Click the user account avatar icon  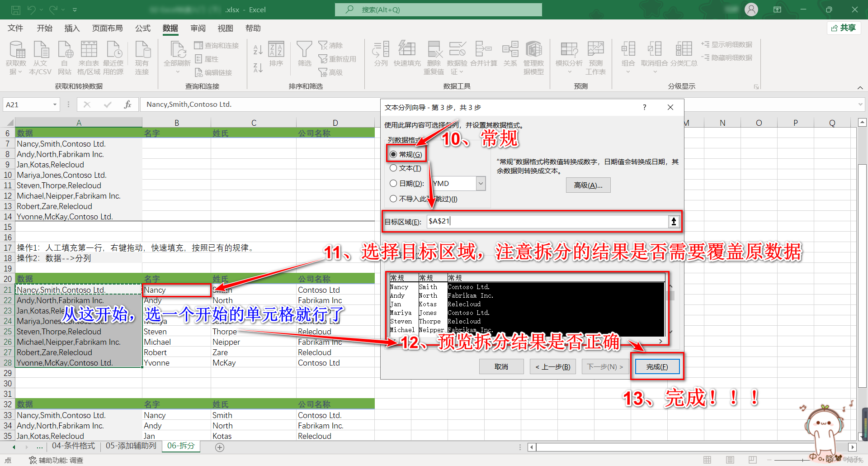(x=751, y=10)
